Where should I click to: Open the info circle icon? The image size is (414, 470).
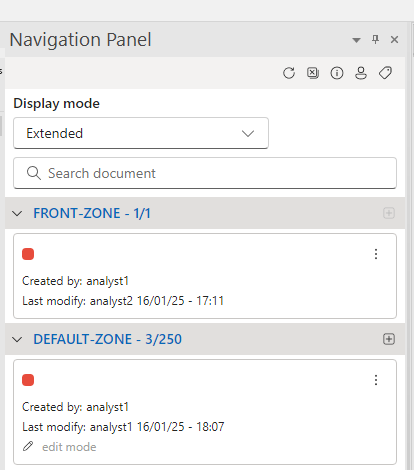click(337, 73)
